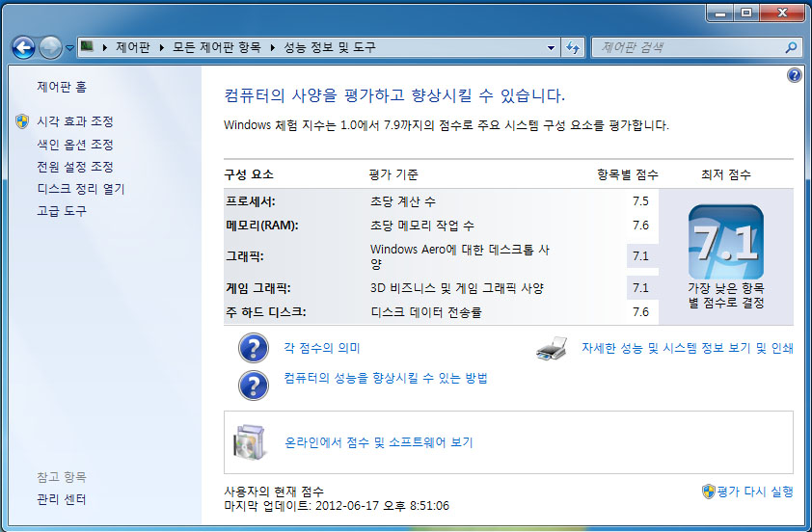
Task: Select 모든 제어판 항목 breadcrumb
Action: pos(216,47)
